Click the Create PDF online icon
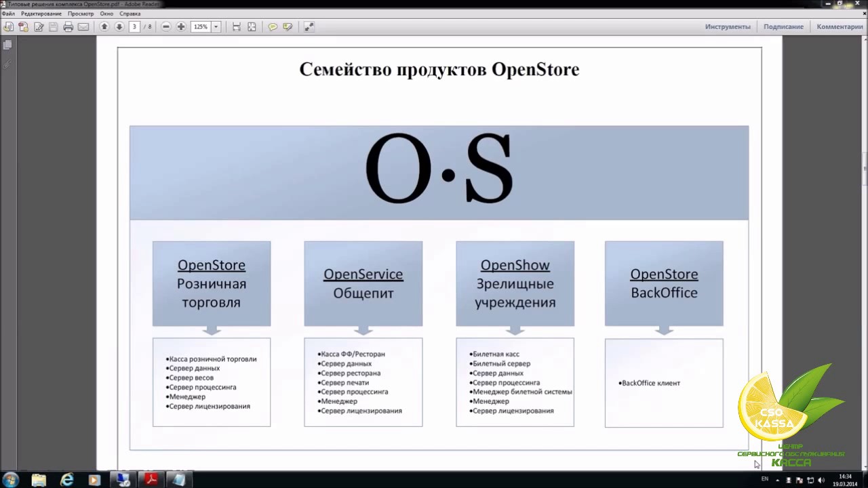The height and width of the screenshot is (488, 868). (x=24, y=27)
